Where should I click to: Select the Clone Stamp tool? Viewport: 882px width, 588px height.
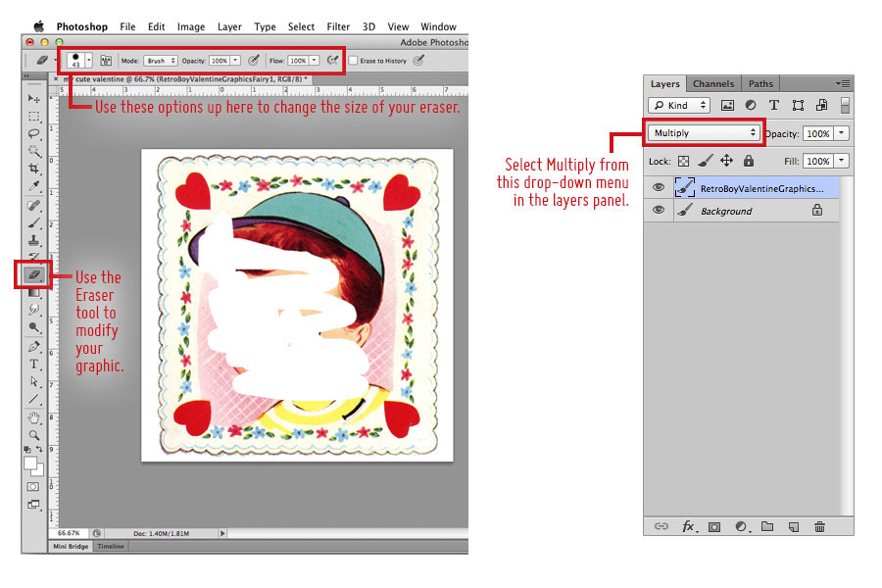[x=33, y=240]
